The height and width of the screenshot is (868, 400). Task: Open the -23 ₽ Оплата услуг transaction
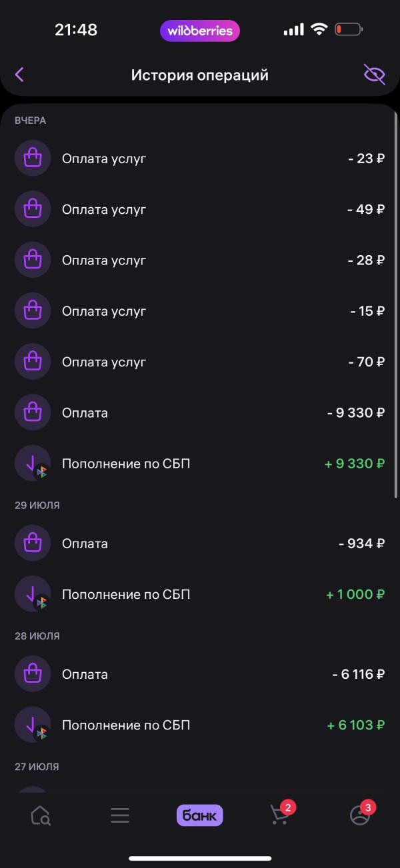[x=200, y=159]
